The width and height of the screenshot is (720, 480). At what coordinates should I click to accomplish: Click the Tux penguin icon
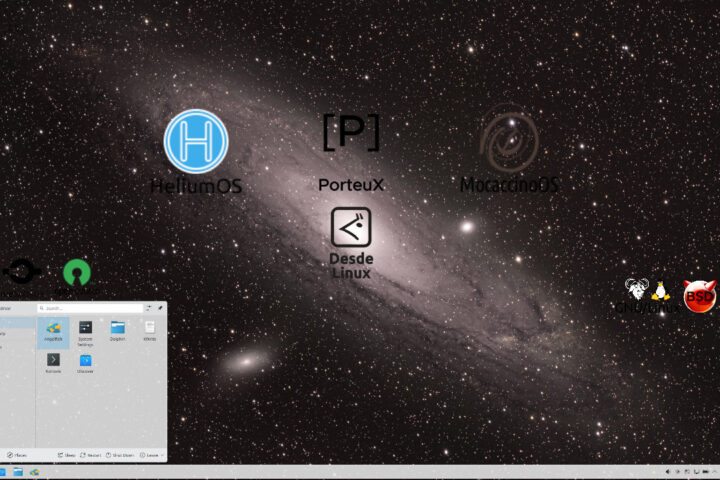coord(660,291)
